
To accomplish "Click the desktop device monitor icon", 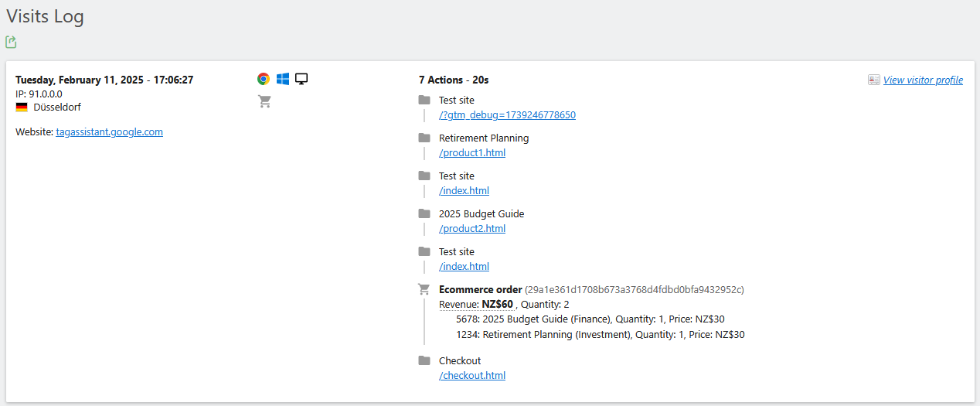I will (301, 79).
